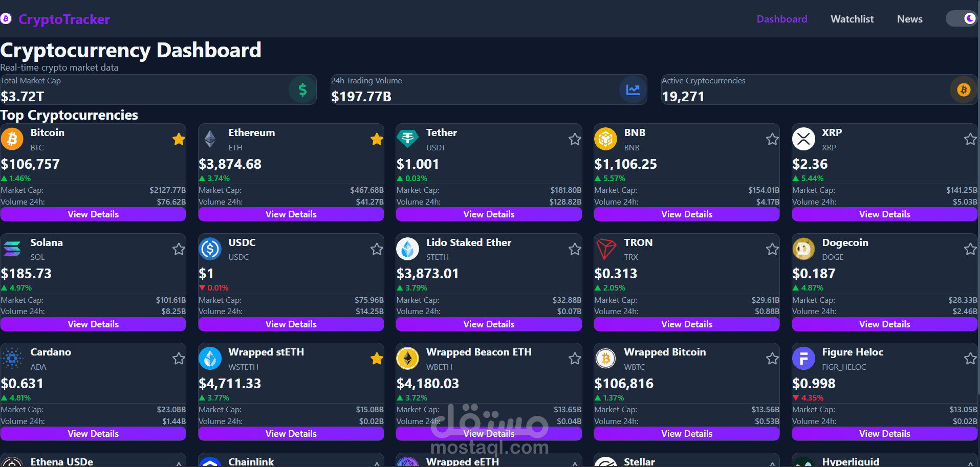Image resolution: width=980 pixels, height=467 pixels.
Task: Click the Wrapped Bitcoin logo
Action: 605,358
